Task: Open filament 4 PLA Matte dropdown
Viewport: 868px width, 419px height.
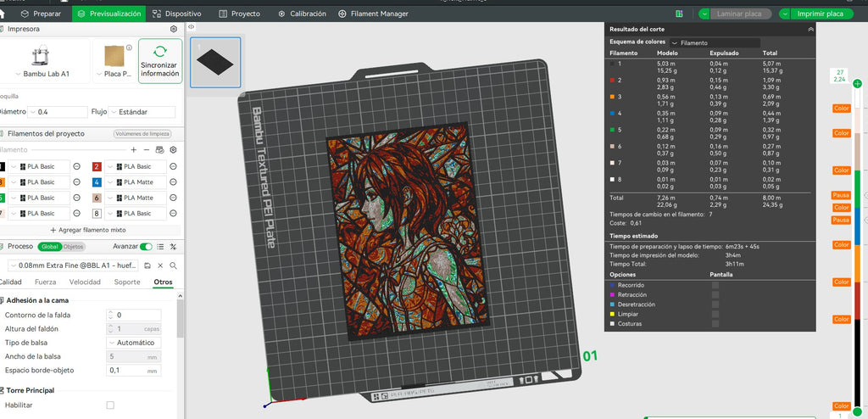Action: click(x=136, y=182)
